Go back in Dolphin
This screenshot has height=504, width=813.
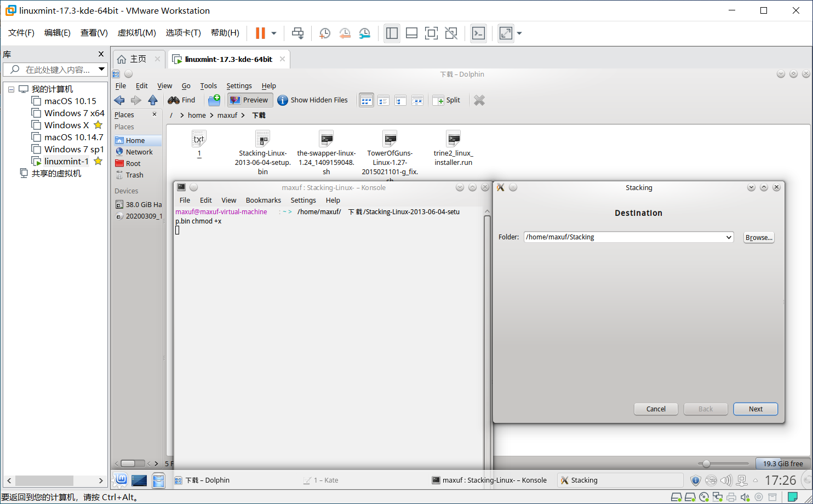(x=119, y=100)
